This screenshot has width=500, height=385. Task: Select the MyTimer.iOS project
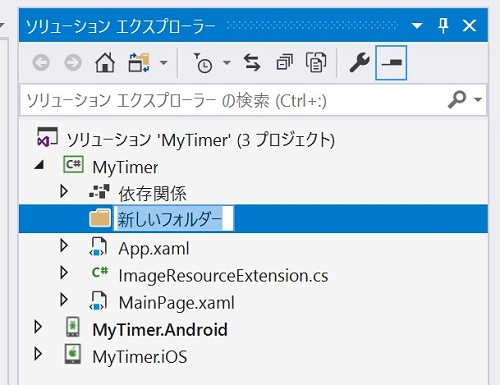(140, 357)
